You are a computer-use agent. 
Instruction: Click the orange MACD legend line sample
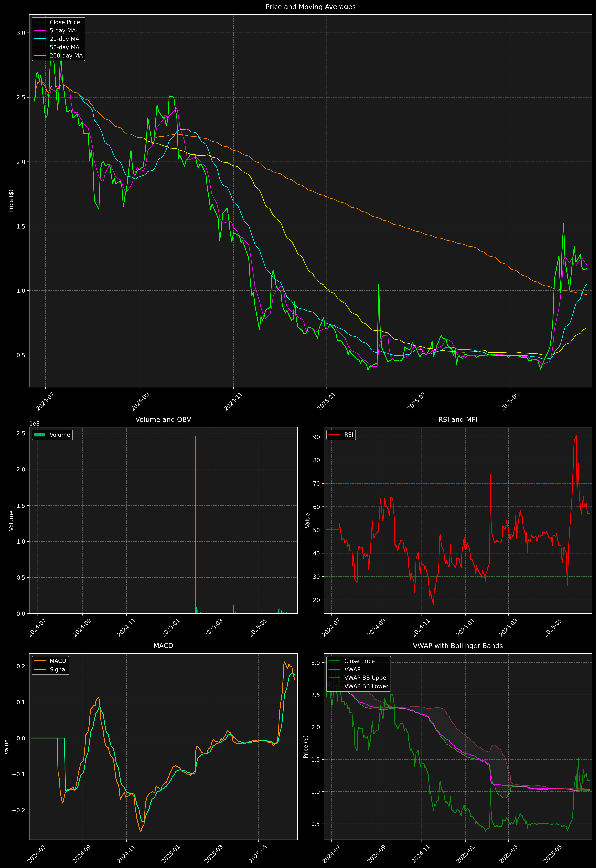tap(40, 661)
